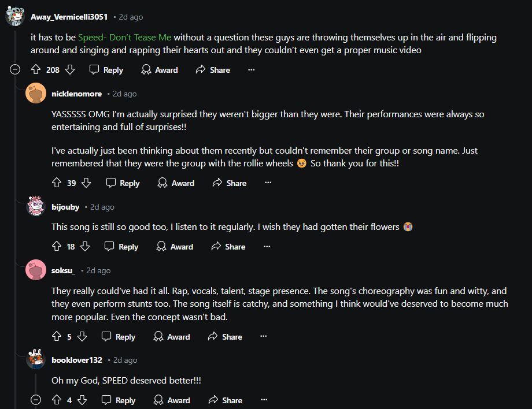Open more options on soksu_'s comment
This screenshot has width=532, height=409.
264,337
